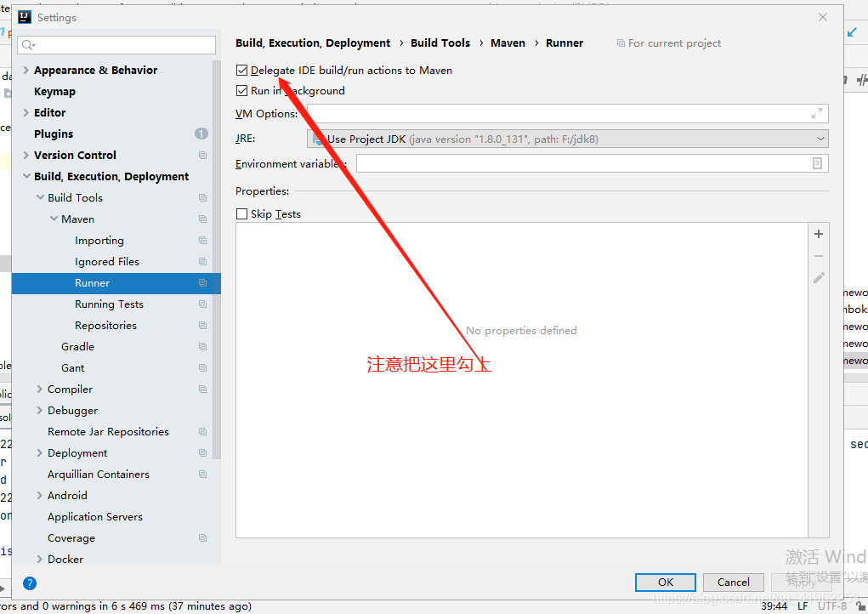Collapse the Maven tree node
The height and width of the screenshot is (614, 868).
[x=53, y=219]
